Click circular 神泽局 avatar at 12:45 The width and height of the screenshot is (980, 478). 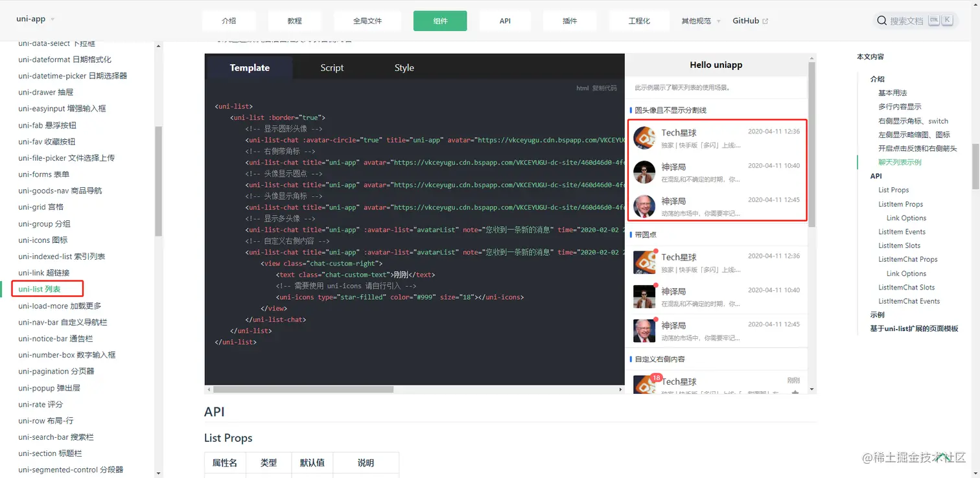click(x=644, y=207)
